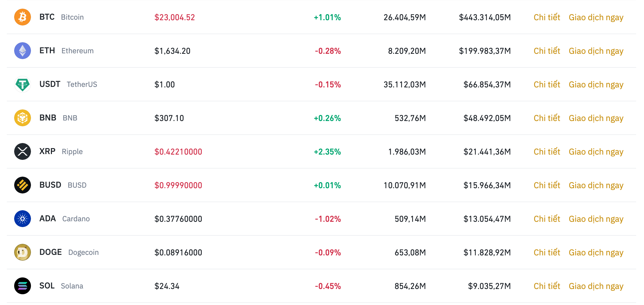Select the DOGE ticker symbol
Viewport: 644px width, 305px height.
tap(51, 252)
